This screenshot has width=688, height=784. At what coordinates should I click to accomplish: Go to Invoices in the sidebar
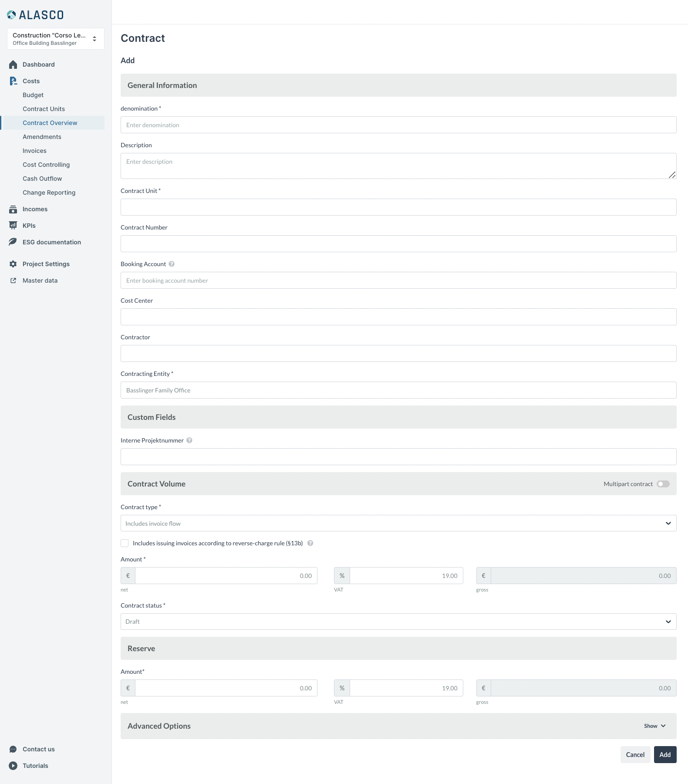pyautogui.click(x=34, y=151)
